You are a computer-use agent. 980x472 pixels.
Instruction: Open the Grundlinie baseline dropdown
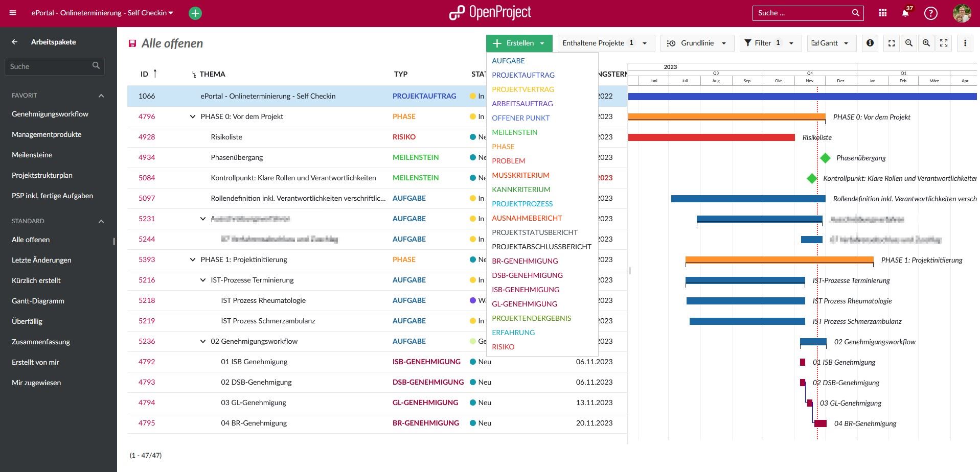697,43
